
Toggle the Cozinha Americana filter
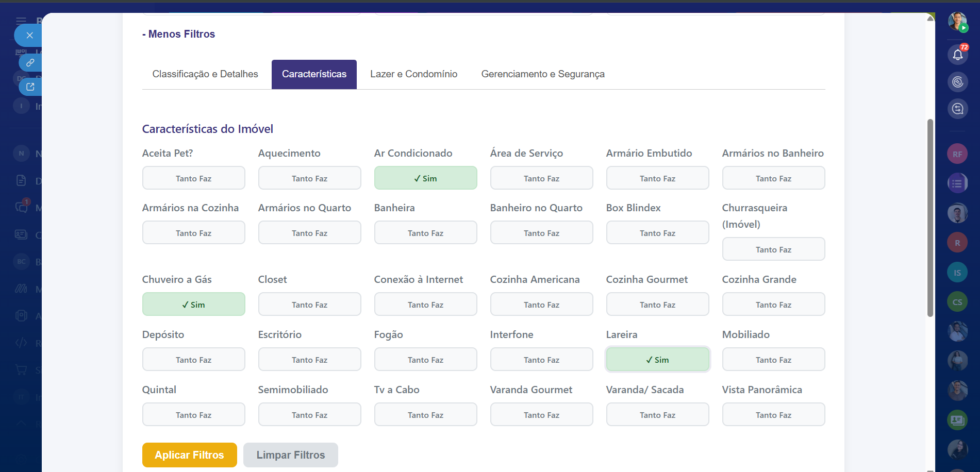(x=542, y=305)
